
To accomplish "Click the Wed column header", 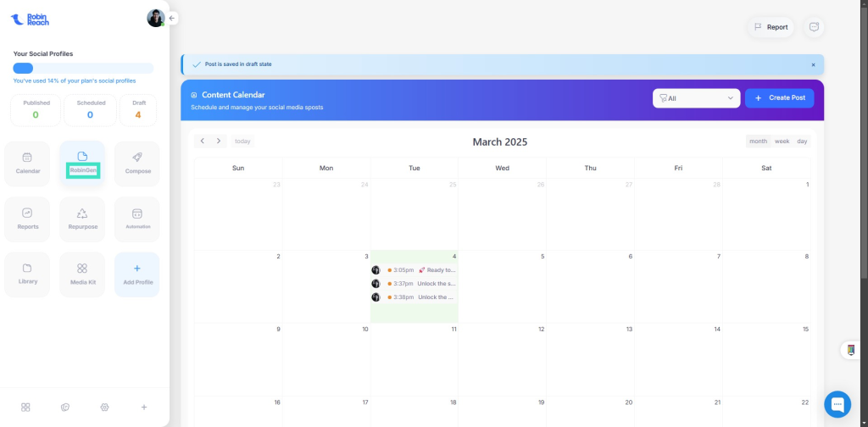I will point(502,168).
